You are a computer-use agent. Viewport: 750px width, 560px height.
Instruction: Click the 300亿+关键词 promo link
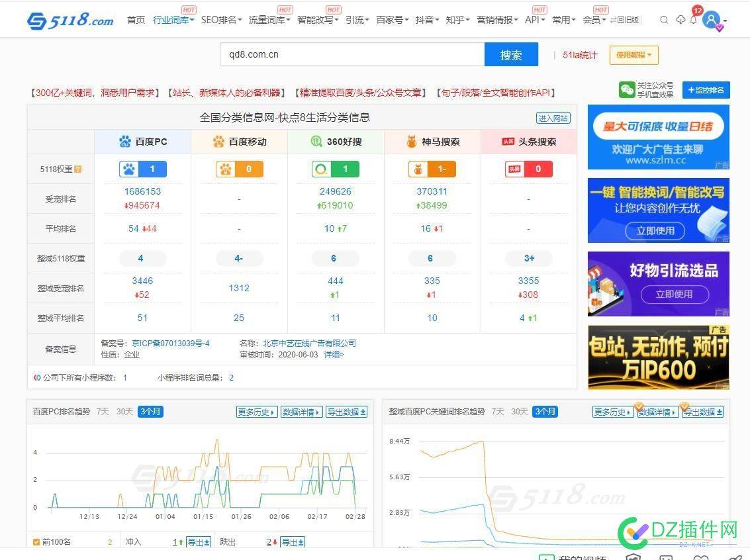pos(95,93)
